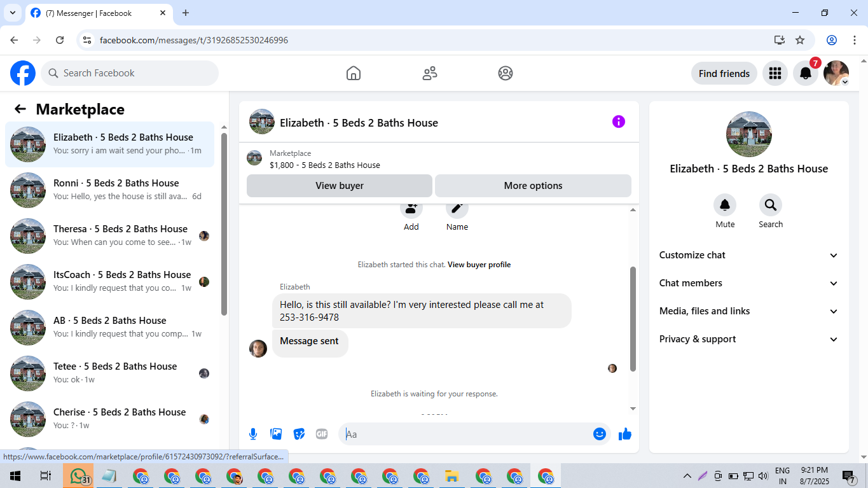Open the emoji picker in message box
The width and height of the screenshot is (868, 488).
[x=599, y=434]
